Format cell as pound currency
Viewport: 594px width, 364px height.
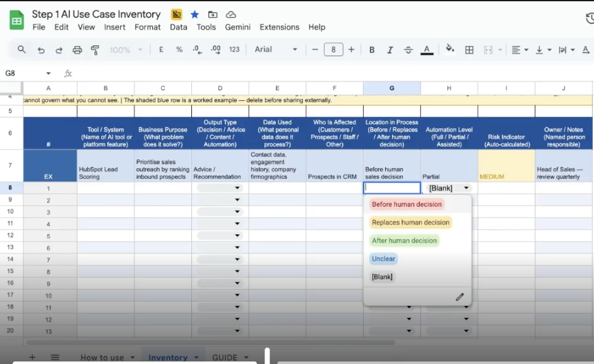point(161,50)
